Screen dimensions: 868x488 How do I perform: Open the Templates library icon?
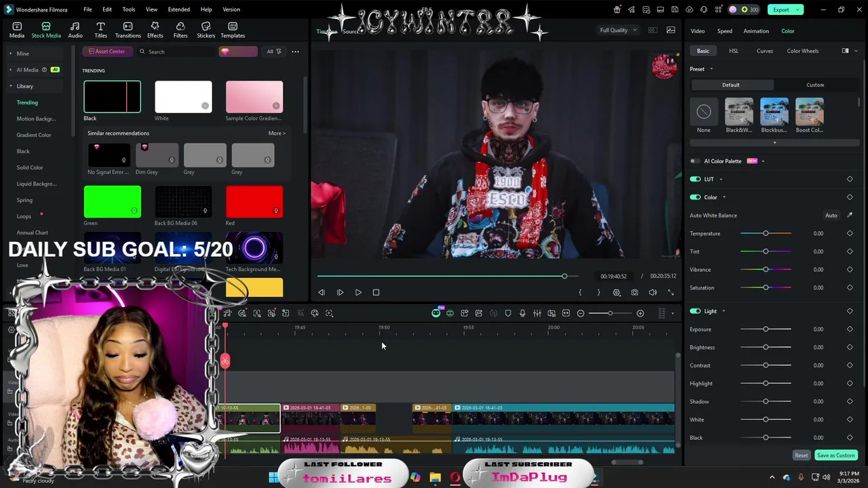pyautogui.click(x=233, y=26)
